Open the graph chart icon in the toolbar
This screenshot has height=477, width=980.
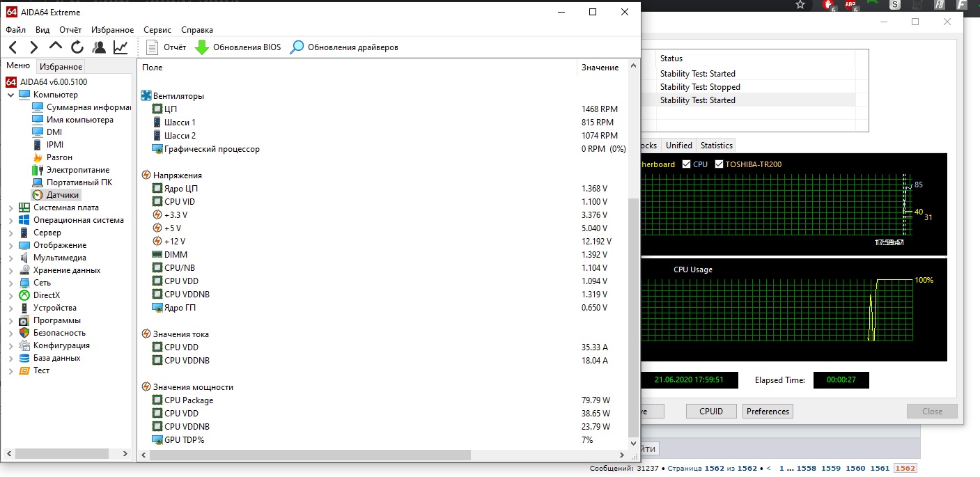pos(120,47)
